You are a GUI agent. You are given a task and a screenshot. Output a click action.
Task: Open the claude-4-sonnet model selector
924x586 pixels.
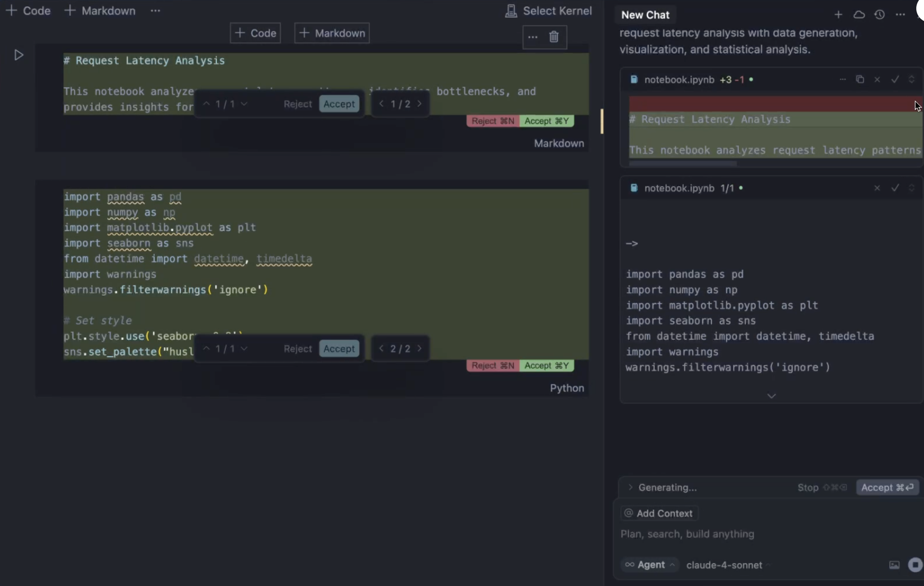[724, 565]
